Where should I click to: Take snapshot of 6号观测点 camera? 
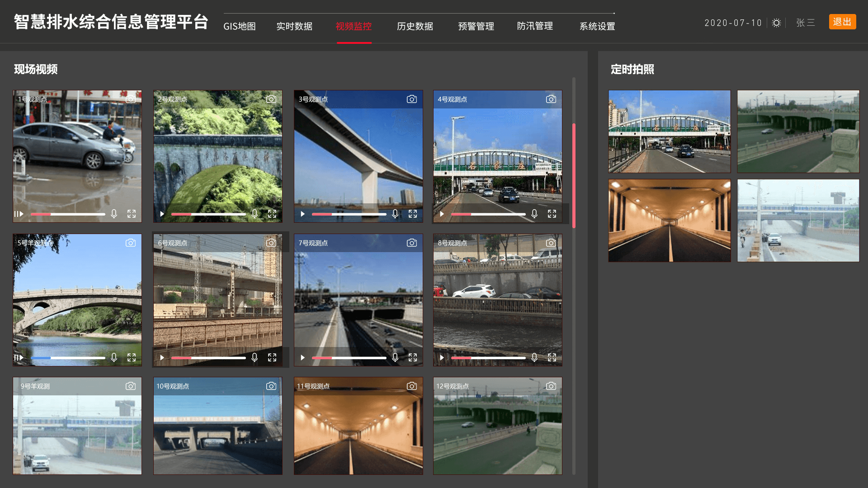point(271,243)
